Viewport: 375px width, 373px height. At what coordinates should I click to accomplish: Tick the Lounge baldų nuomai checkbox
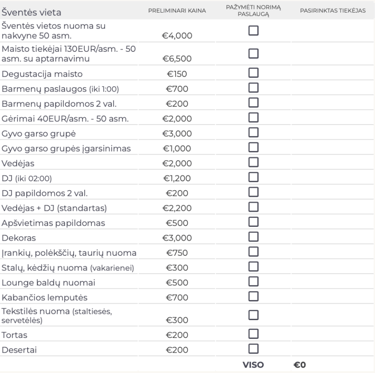[x=253, y=281]
